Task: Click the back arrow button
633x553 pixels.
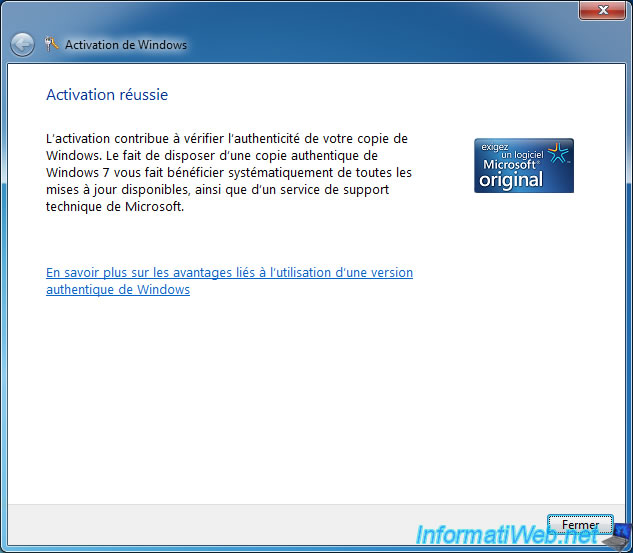Action: point(22,44)
